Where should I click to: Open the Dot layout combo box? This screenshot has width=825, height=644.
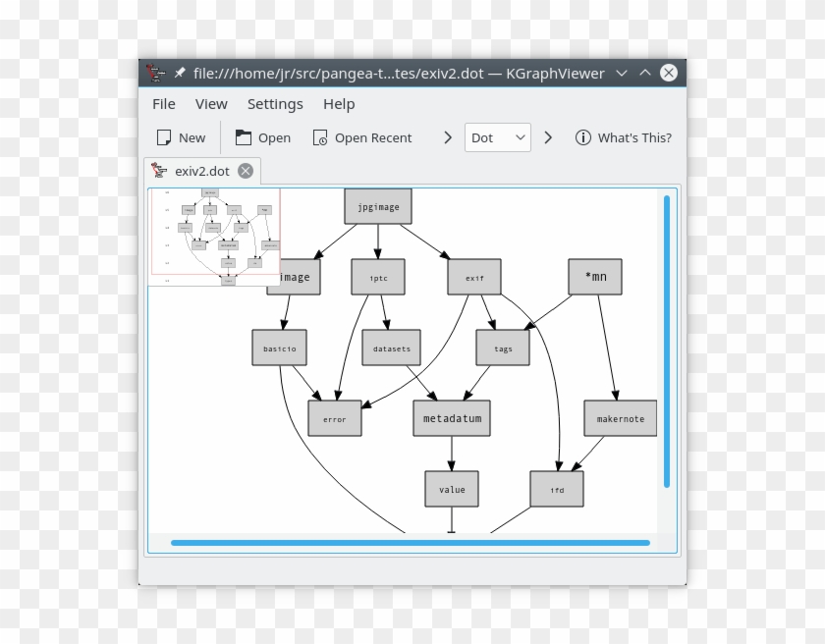[x=497, y=137]
